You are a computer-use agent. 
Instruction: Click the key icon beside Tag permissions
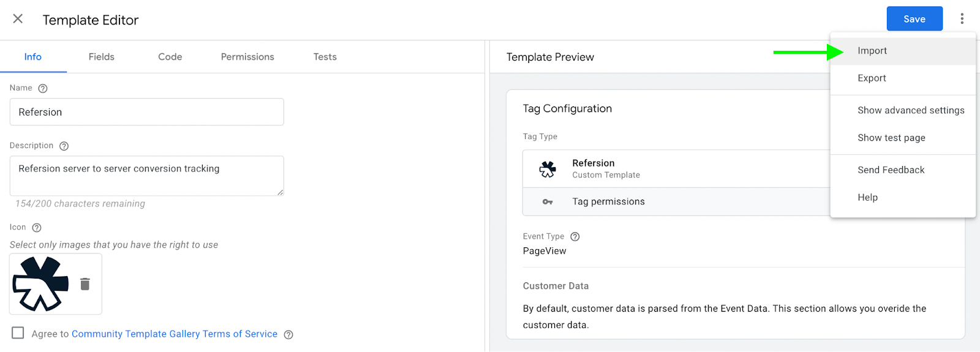[x=548, y=202]
